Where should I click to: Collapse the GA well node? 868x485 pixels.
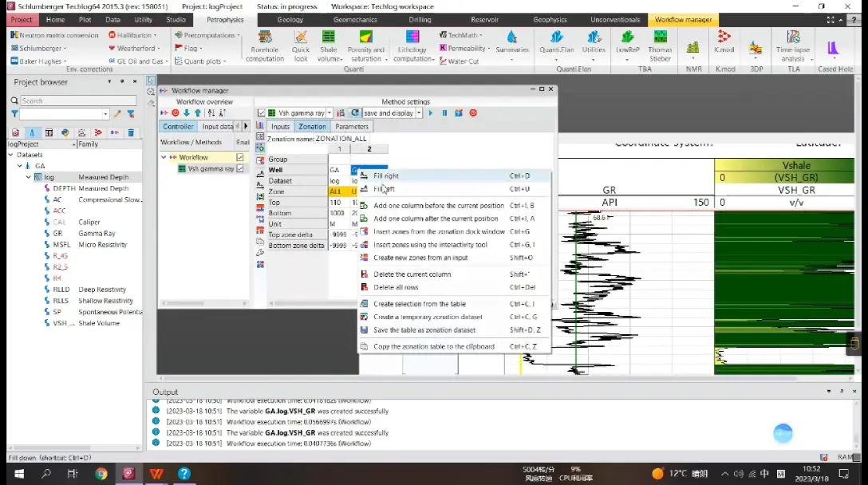pos(19,166)
